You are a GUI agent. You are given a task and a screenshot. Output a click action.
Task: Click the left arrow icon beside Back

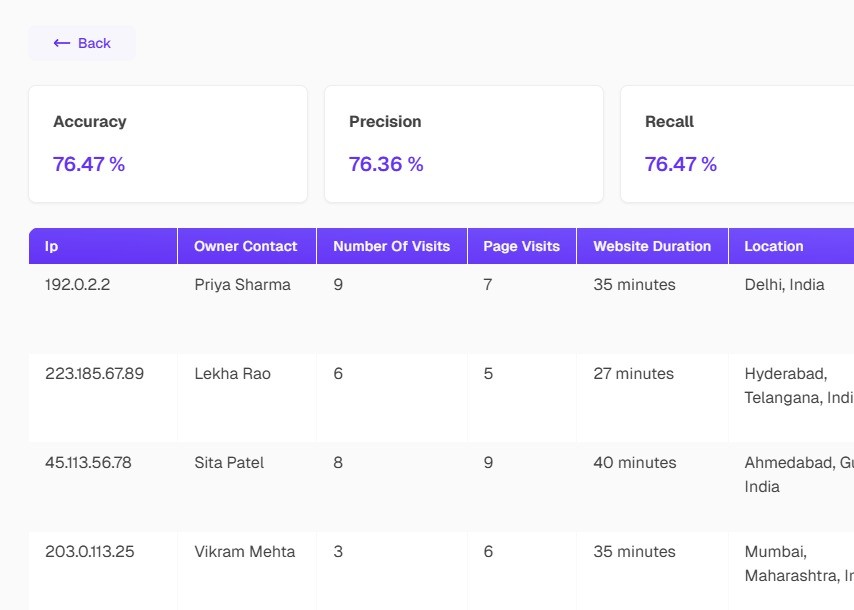click(x=62, y=43)
